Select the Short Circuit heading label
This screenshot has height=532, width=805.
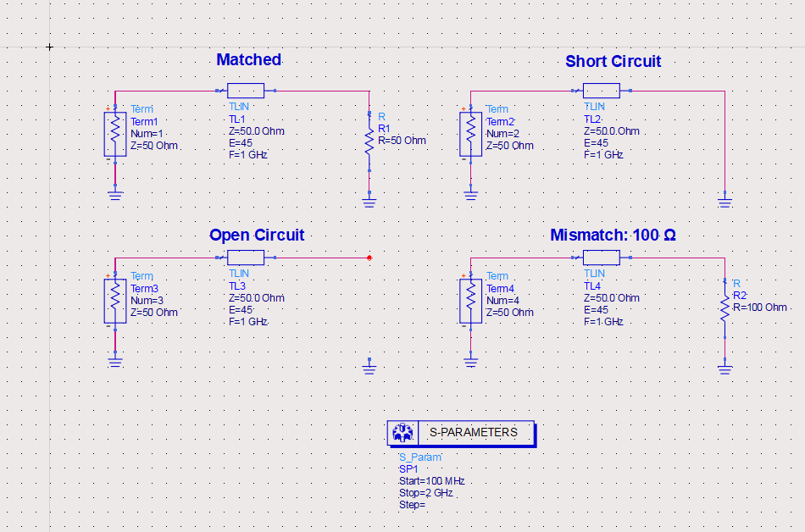pyautogui.click(x=613, y=62)
